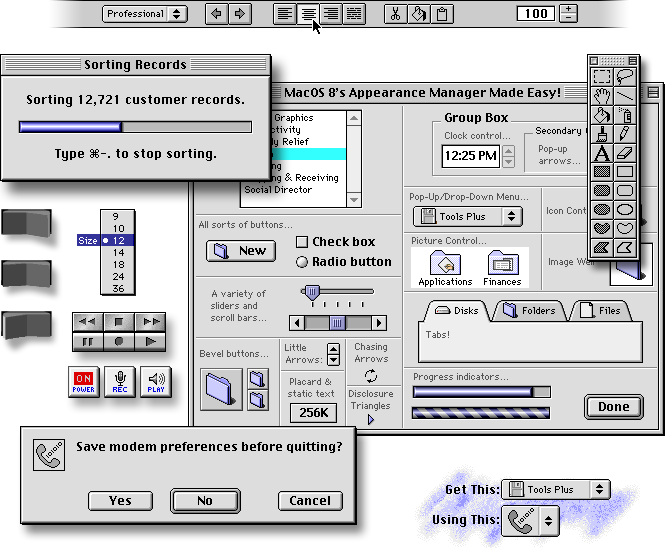This screenshot has width=665, height=549.
Task: Open the Professional pop-up menu
Action: click(145, 14)
